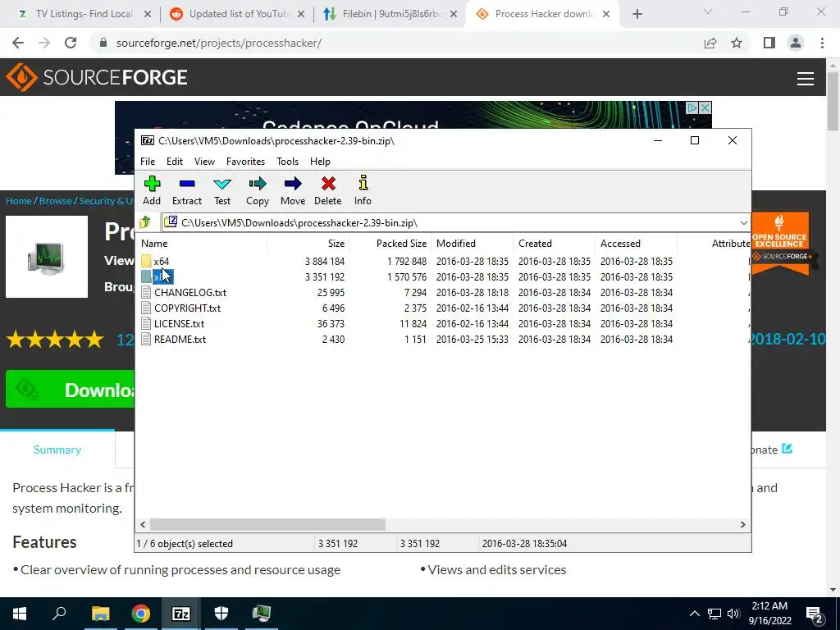Expand the 7-Zip address path dropdown
Image resolution: width=840 pixels, height=630 pixels.
click(x=743, y=223)
